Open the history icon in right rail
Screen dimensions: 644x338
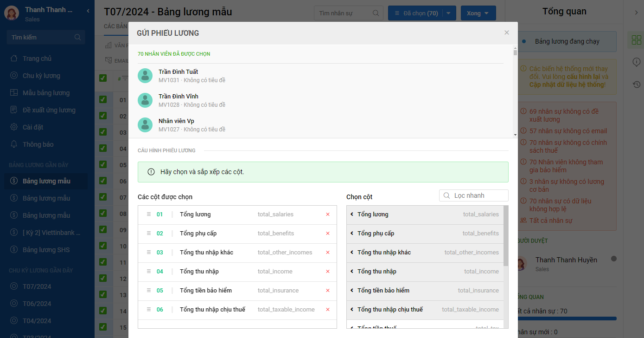[x=637, y=84]
